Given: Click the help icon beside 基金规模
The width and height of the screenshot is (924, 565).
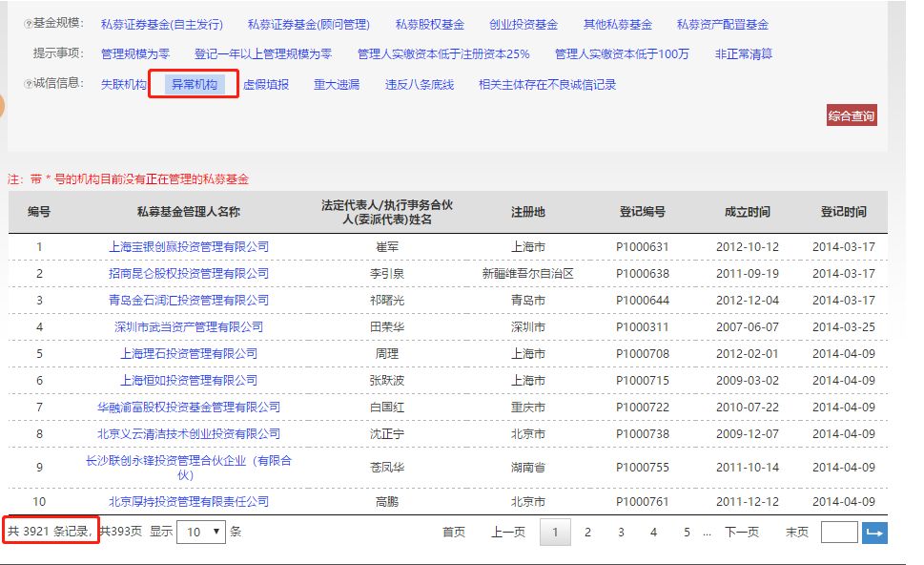Looking at the screenshot, I should 28,24.
